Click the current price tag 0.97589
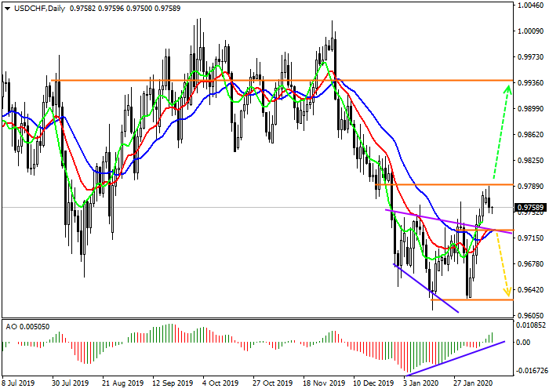Image resolution: width=549 pixels, height=392 pixels. tap(530, 208)
